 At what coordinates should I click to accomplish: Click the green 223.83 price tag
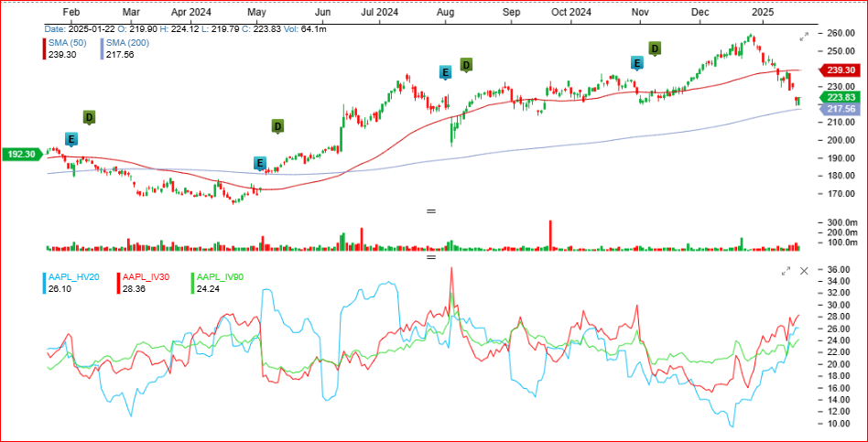click(840, 97)
